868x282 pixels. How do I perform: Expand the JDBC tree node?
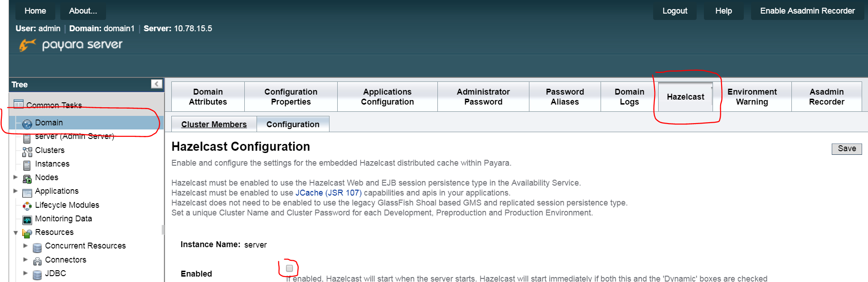[x=25, y=273]
